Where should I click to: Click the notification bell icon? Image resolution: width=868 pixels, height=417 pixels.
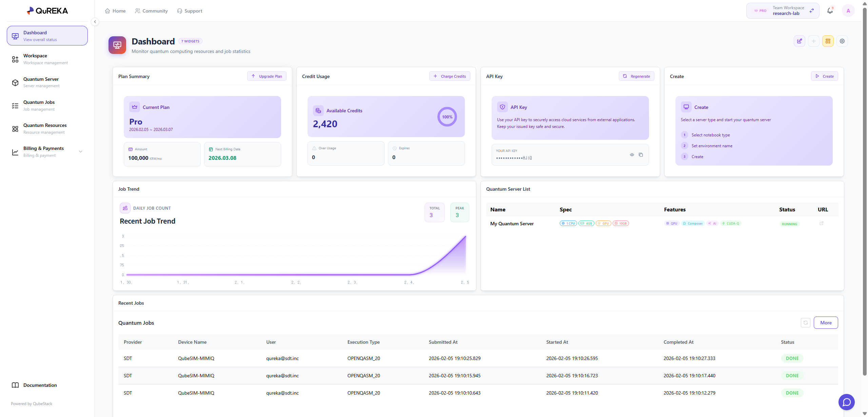tap(830, 11)
